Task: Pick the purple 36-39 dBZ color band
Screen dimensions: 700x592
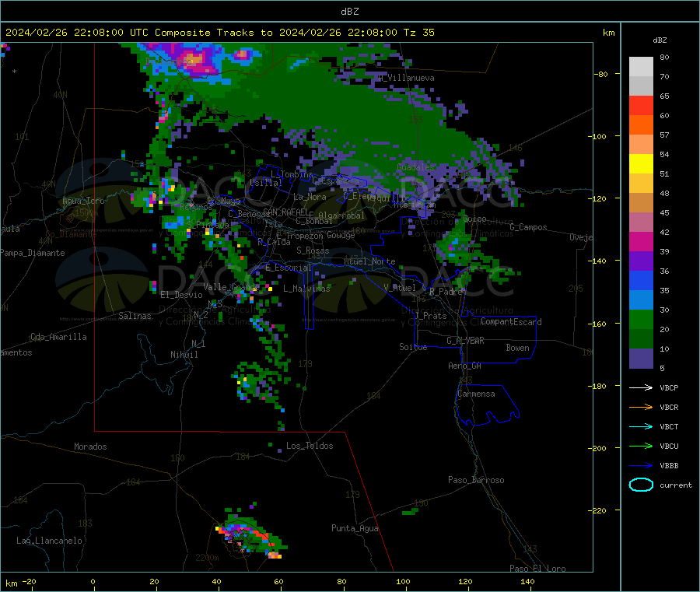Action: point(641,261)
